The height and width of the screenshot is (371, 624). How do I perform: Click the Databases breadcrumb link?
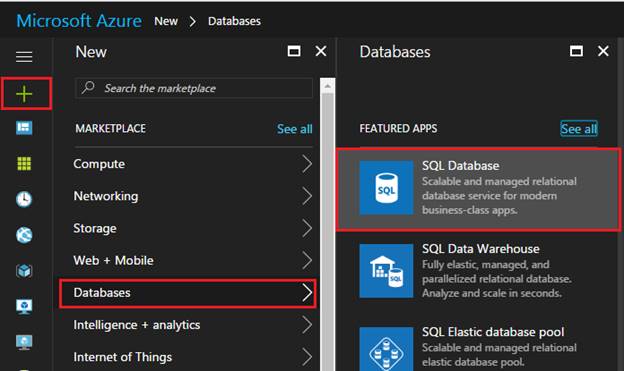[234, 21]
